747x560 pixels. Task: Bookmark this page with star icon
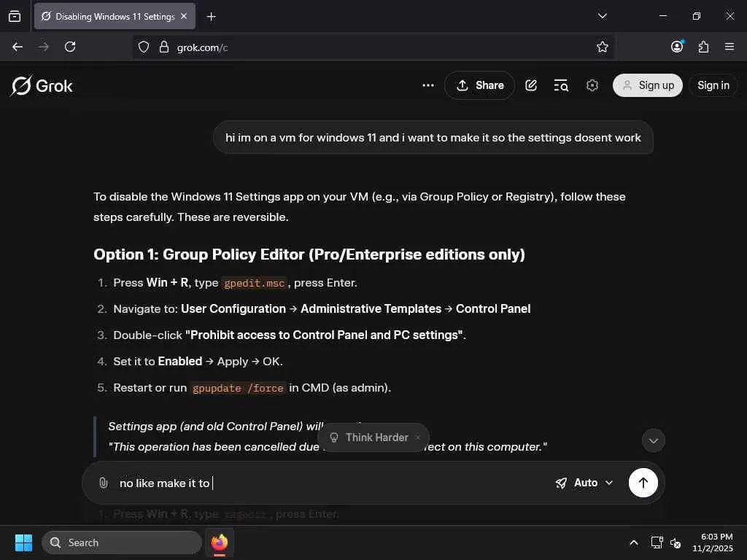click(x=602, y=47)
